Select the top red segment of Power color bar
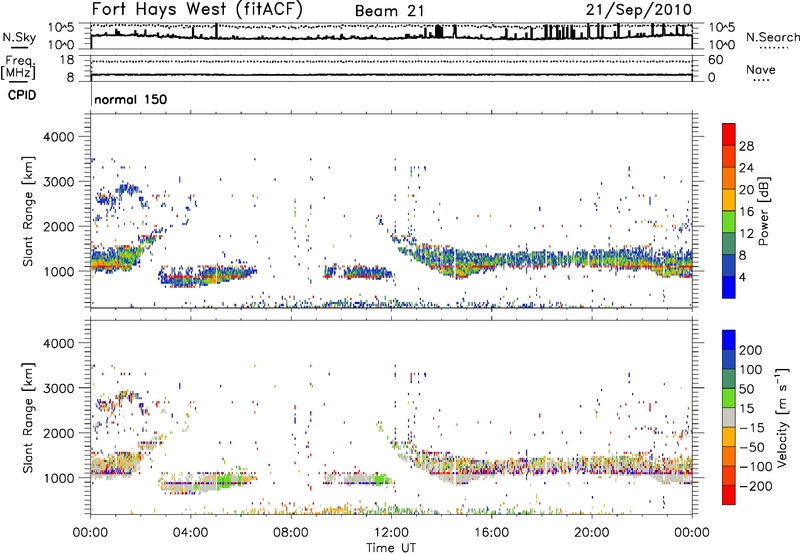 (x=729, y=135)
